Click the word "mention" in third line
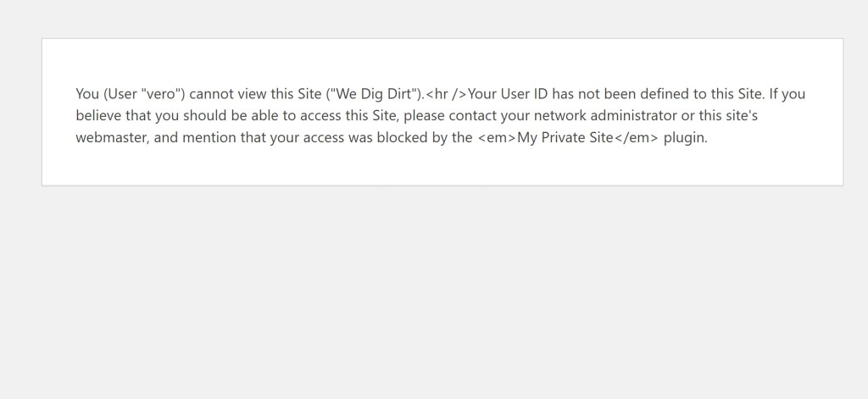The width and height of the screenshot is (868, 399). tap(211, 138)
